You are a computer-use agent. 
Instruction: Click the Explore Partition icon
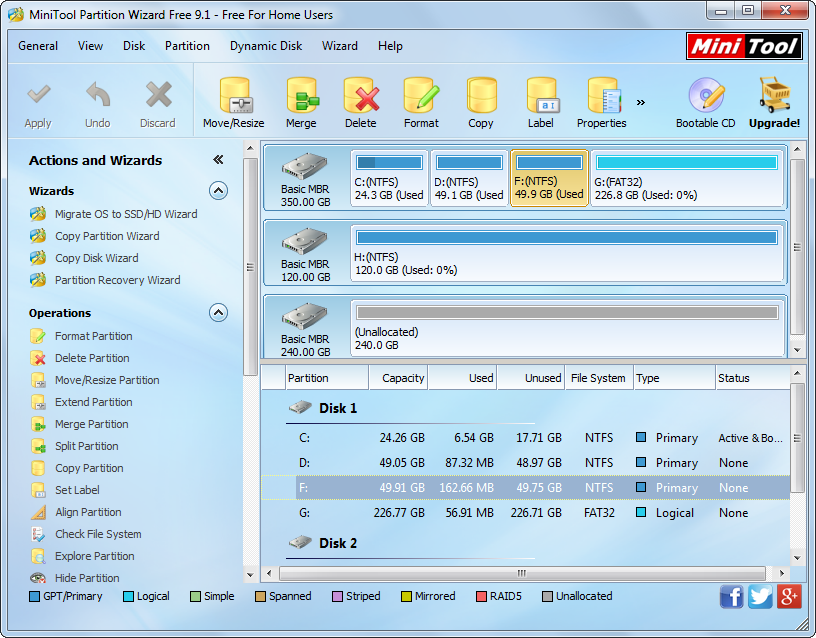click(38, 556)
